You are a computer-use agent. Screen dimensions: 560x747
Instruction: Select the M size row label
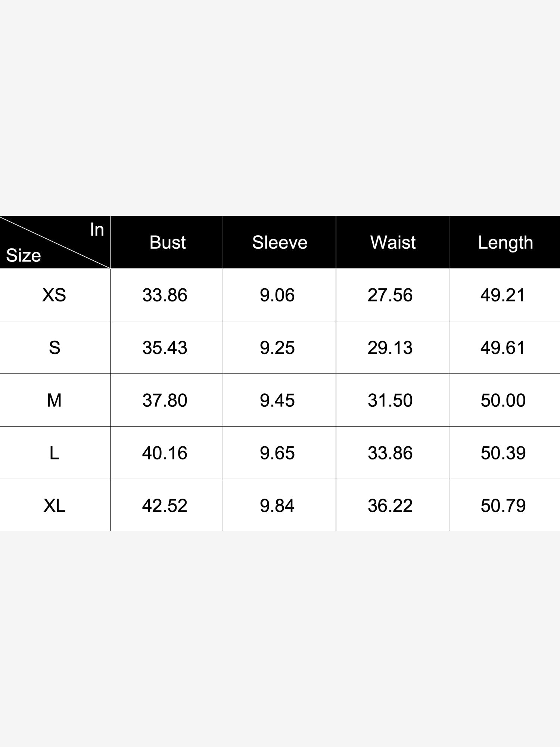(54, 400)
